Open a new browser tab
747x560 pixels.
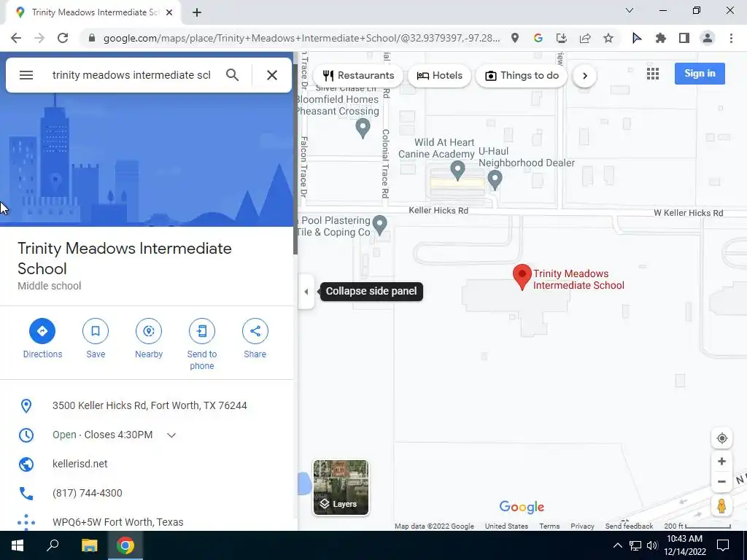click(197, 12)
